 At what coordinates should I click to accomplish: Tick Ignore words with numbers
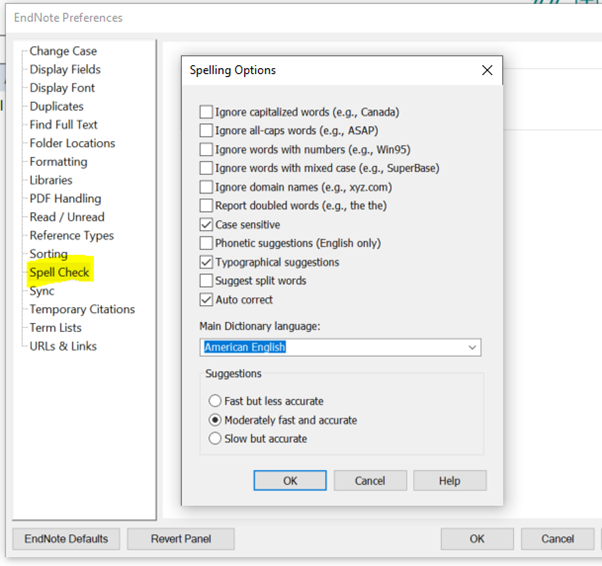pos(206,149)
